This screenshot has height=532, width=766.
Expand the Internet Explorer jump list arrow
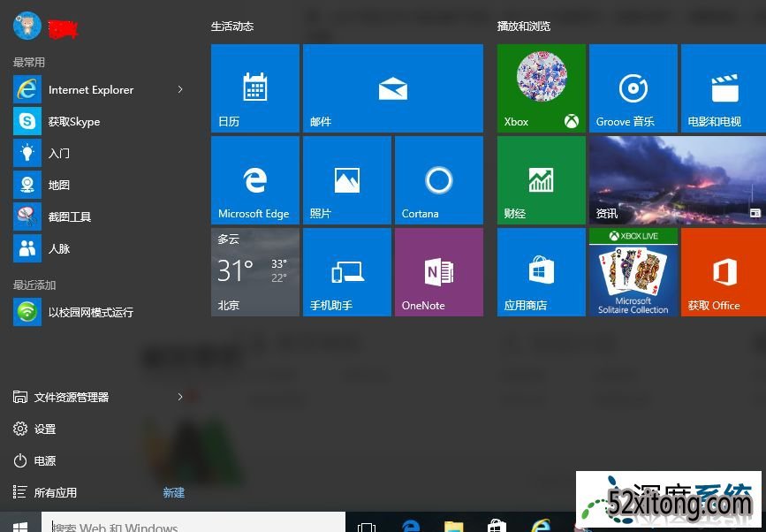[180, 89]
